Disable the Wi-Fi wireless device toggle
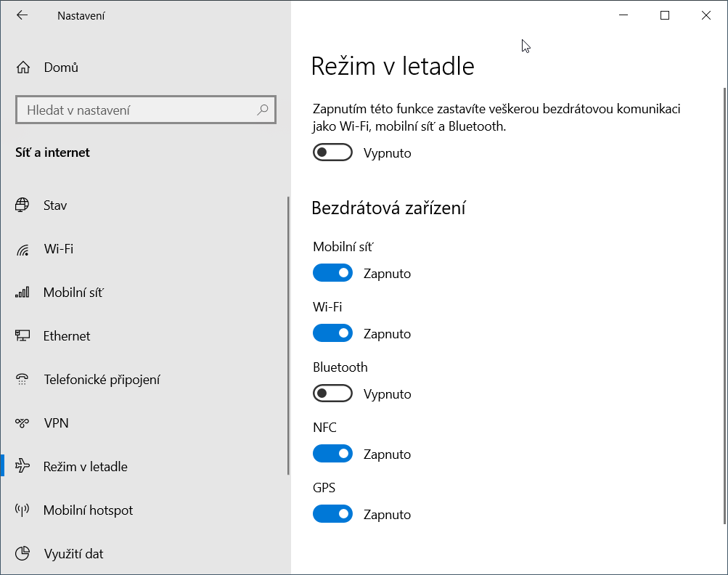This screenshot has height=575, width=728. click(x=332, y=334)
